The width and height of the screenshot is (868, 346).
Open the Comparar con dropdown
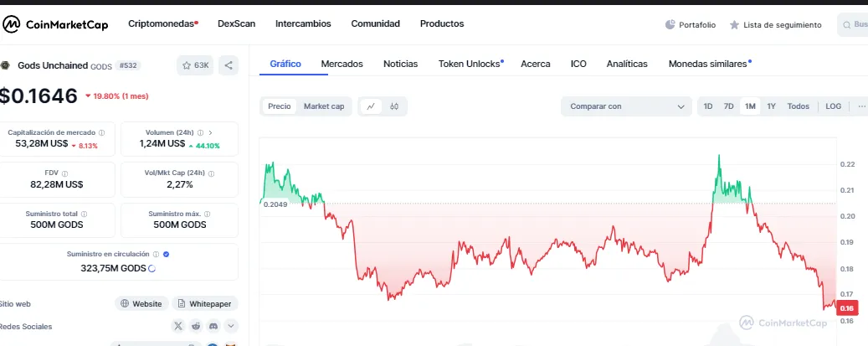point(626,106)
